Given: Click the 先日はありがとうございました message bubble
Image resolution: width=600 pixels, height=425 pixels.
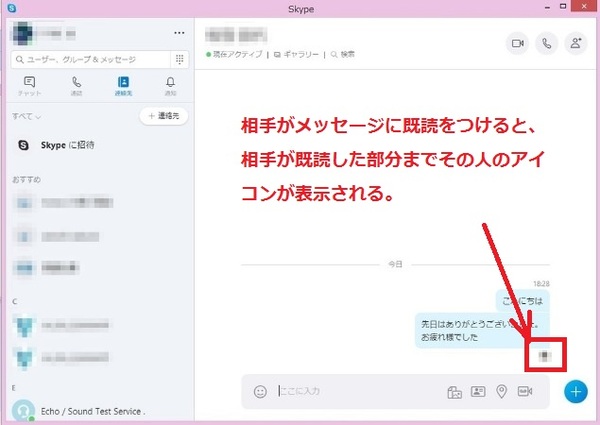Looking at the screenshot, I should pos(482,331).
